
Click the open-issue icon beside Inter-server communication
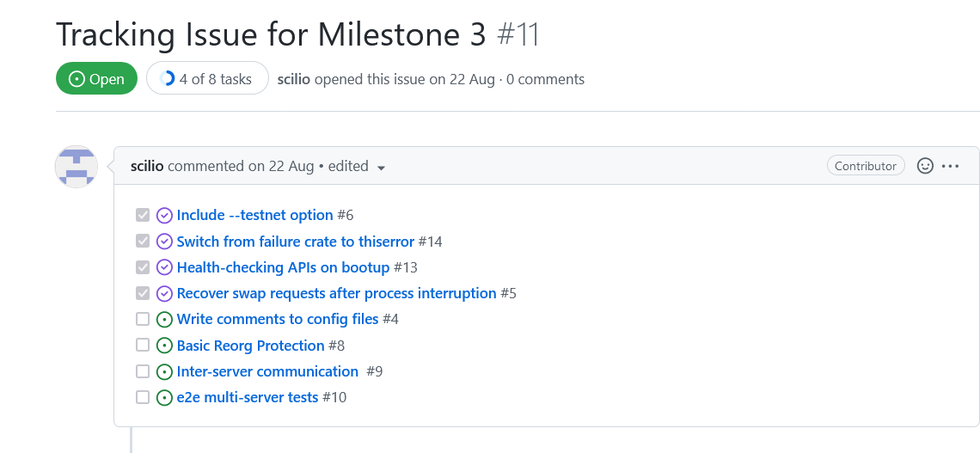click(163, 372)
